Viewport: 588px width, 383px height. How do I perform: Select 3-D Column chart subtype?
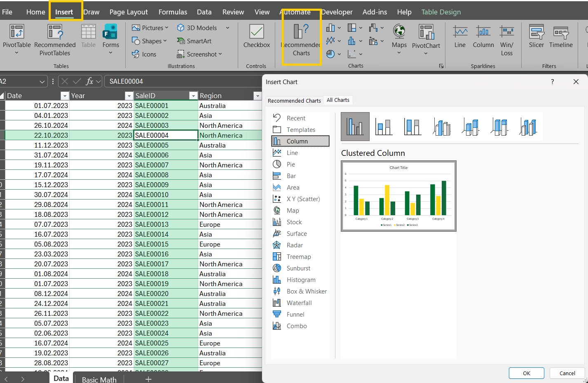click(528, 127)
